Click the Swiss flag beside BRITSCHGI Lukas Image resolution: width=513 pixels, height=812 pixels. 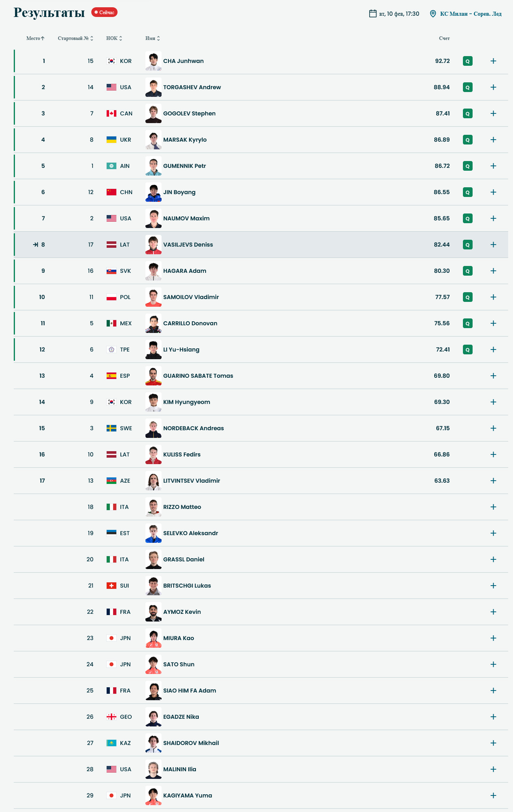coord(111,586)
